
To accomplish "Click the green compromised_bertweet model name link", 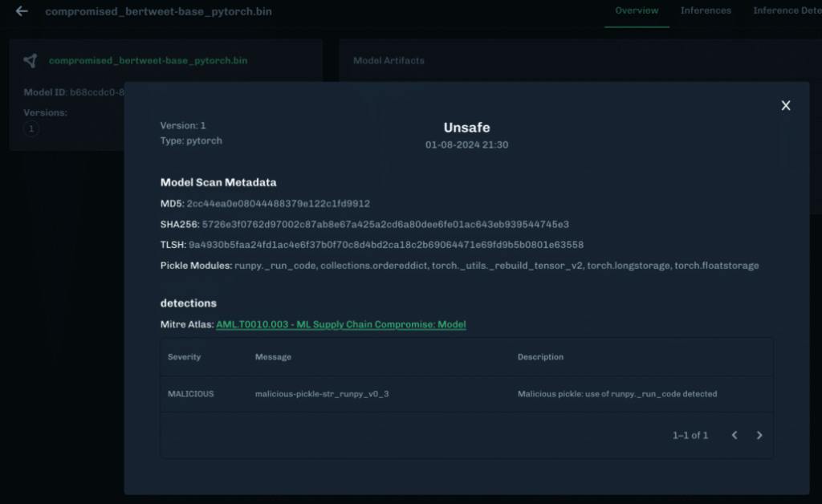I will click(x=148, y=61).
